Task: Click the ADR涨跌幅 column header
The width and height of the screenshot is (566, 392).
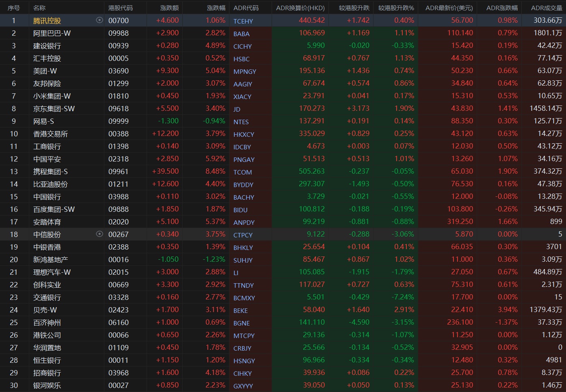Action: coord(502,8)
